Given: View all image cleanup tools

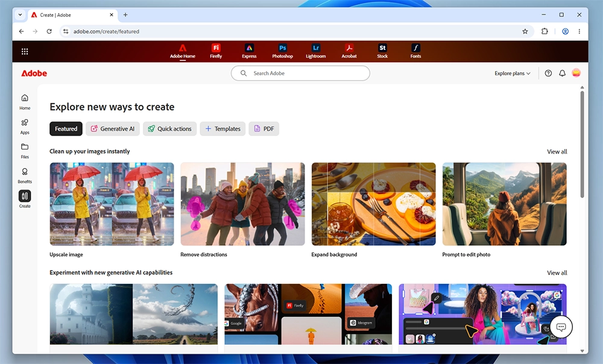Looking at the screenshot, I should click(x=557, y=151).
